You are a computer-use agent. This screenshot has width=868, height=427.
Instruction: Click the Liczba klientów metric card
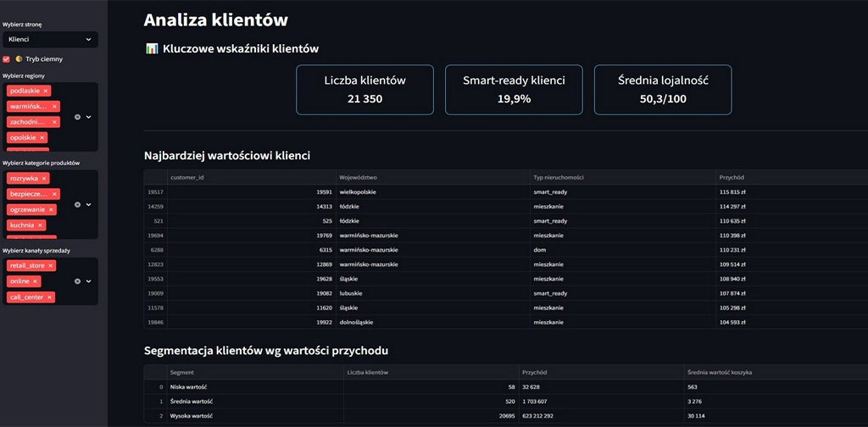[364, 90]
